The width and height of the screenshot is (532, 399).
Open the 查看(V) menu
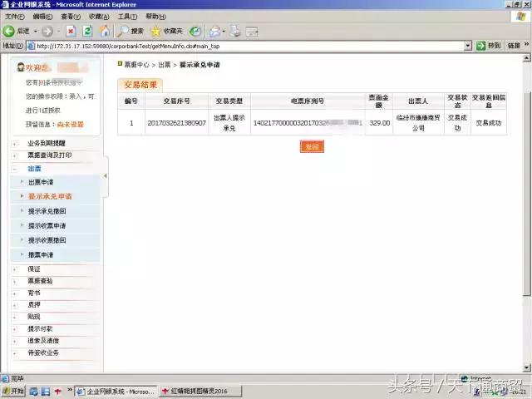(71, 17)
